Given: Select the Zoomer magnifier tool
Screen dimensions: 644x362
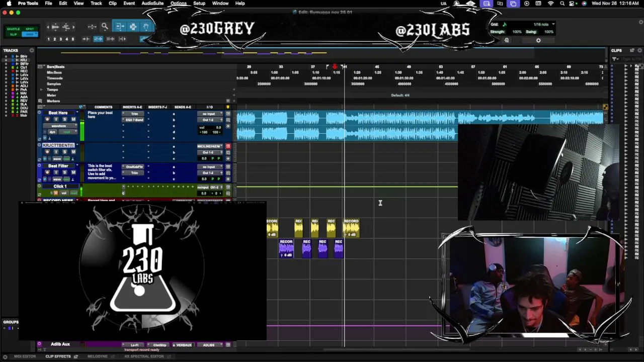Looking at the screenshot, I should click(105, 27).
